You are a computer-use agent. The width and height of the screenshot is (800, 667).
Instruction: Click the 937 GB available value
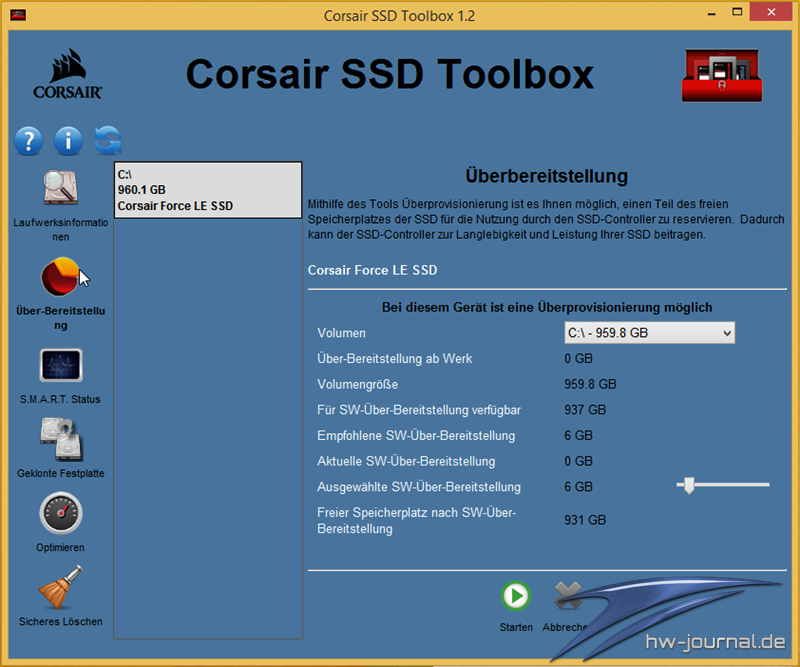pos(585,410)
